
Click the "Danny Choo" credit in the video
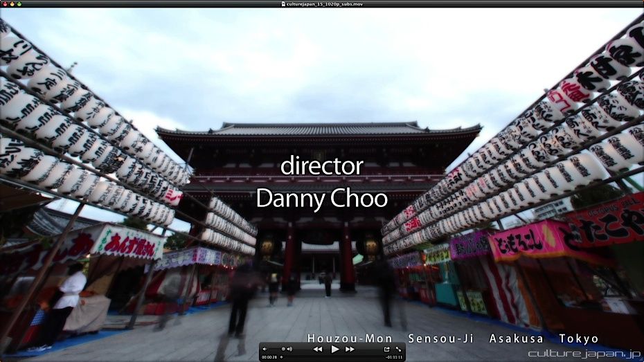pos(321,198)
